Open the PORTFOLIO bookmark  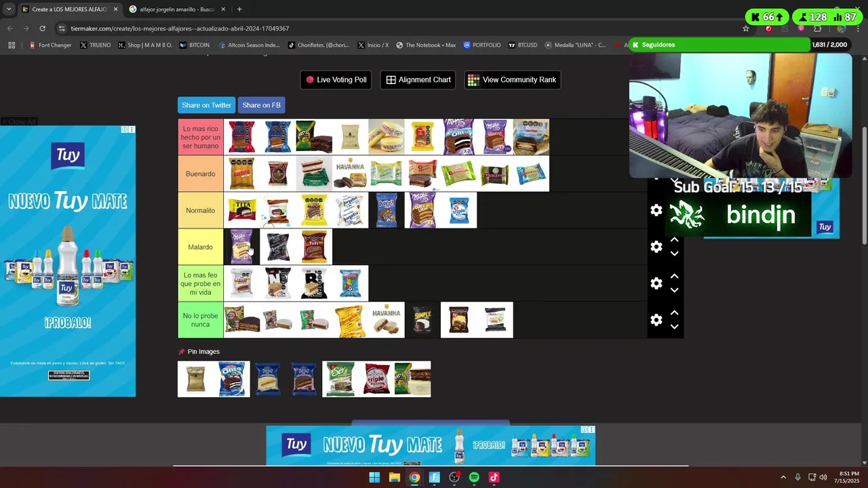coord(482,45)
